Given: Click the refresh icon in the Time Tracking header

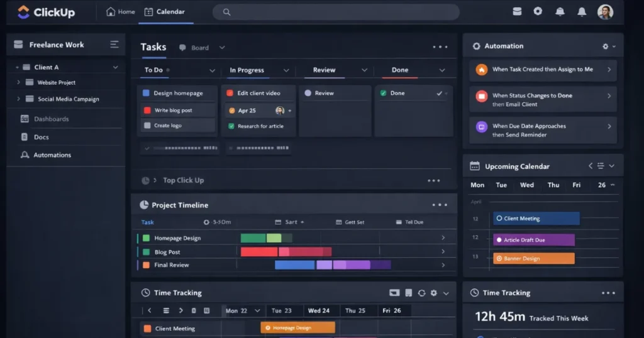Looking at the screenshot, I should point(421,293).
